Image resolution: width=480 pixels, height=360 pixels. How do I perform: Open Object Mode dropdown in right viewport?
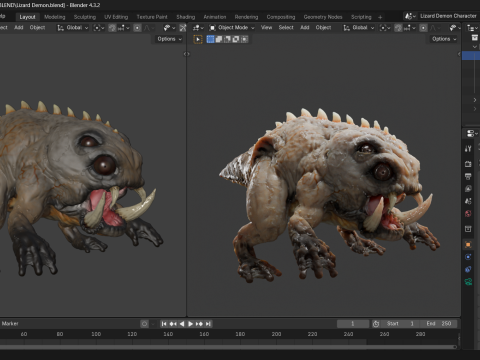232,28
